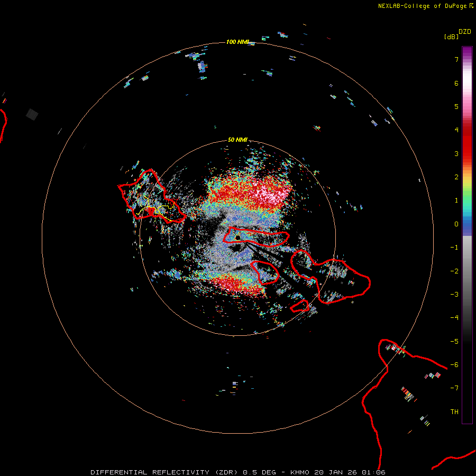Image resolution: width=476 pixels, height=476 pixels.
Task: Click the 5 value on the colorbar scale
Action: (x=456, y=106)
